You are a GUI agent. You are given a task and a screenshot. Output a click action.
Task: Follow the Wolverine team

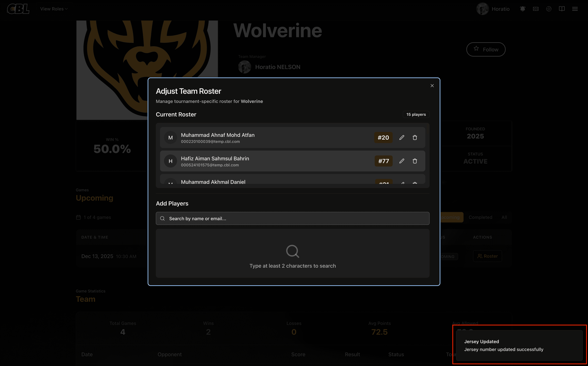[x=486, y=49]
